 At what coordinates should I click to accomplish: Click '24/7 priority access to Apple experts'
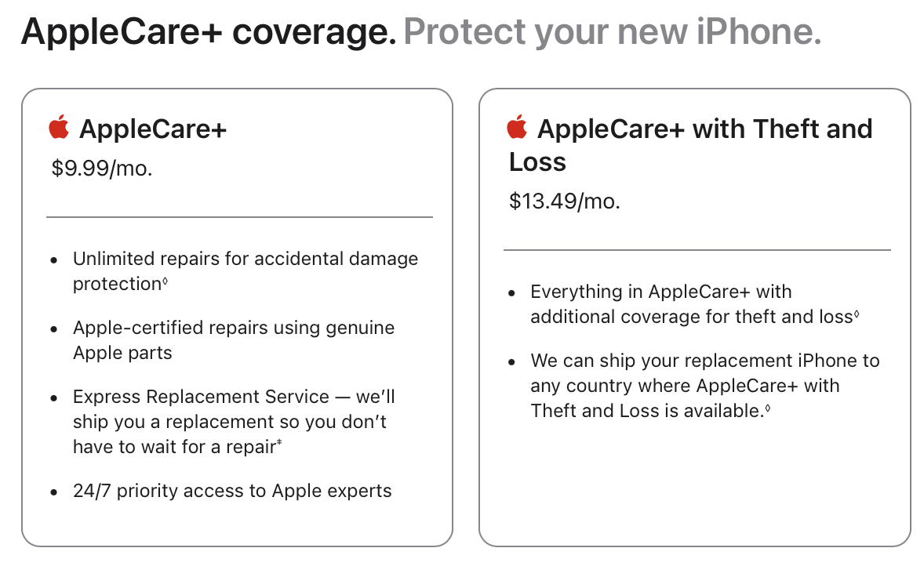(x=232, y=491)
